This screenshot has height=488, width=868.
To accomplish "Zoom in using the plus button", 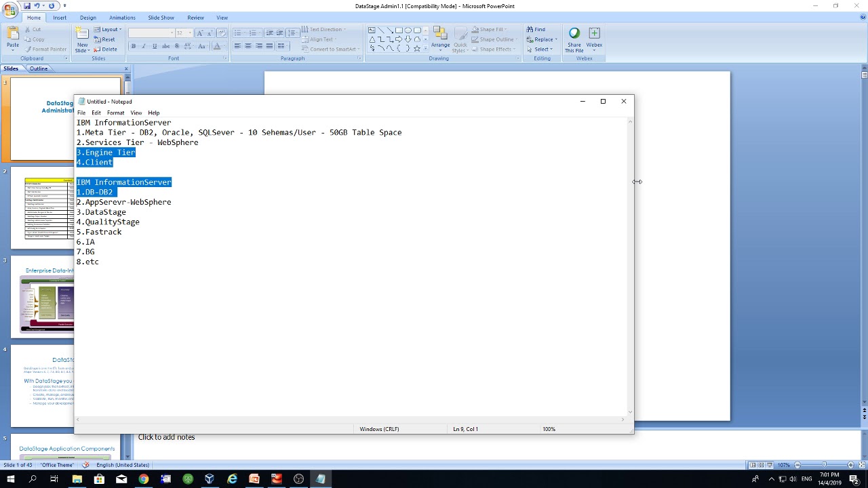I will click(851, 465).
